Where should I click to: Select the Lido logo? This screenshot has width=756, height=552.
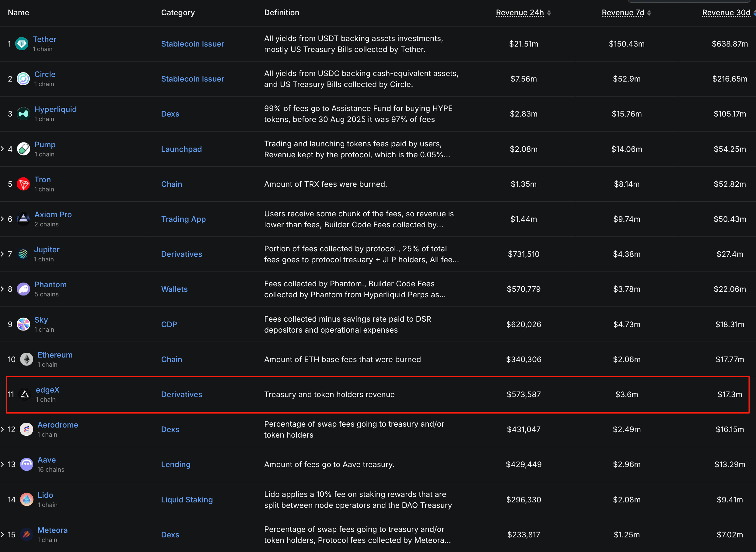point(26,499)
